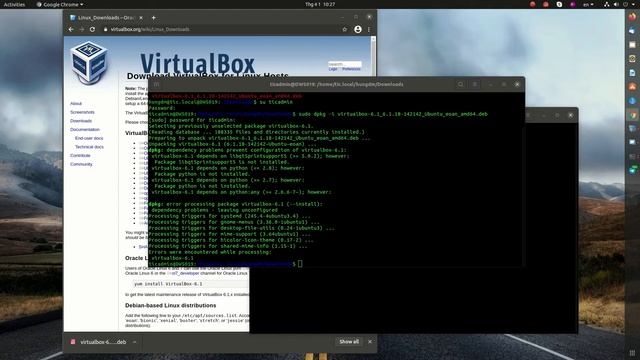Launch Firefox from the dock
640x360 pixels.
coord(632,17)
